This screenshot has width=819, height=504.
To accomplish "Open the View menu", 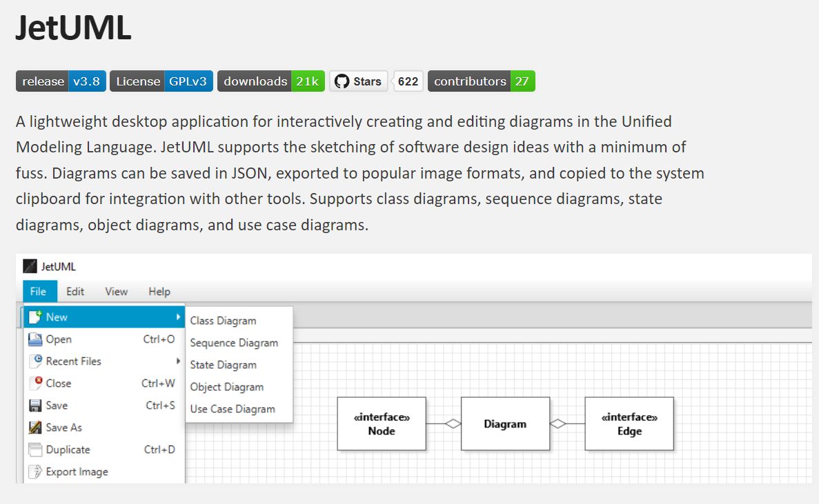I will [117, 291].
